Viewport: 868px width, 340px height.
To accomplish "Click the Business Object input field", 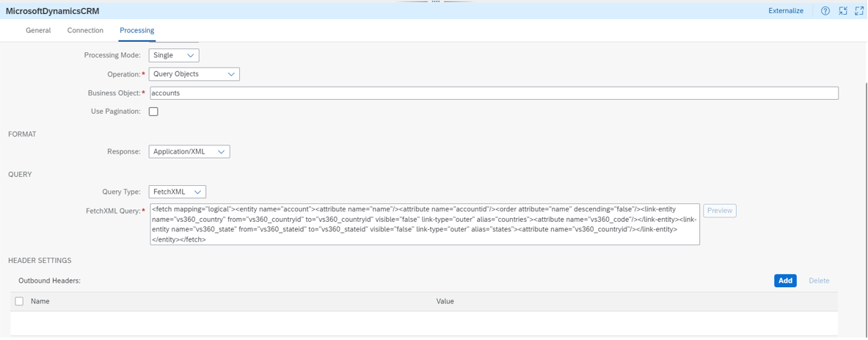I will coord(494,93).
